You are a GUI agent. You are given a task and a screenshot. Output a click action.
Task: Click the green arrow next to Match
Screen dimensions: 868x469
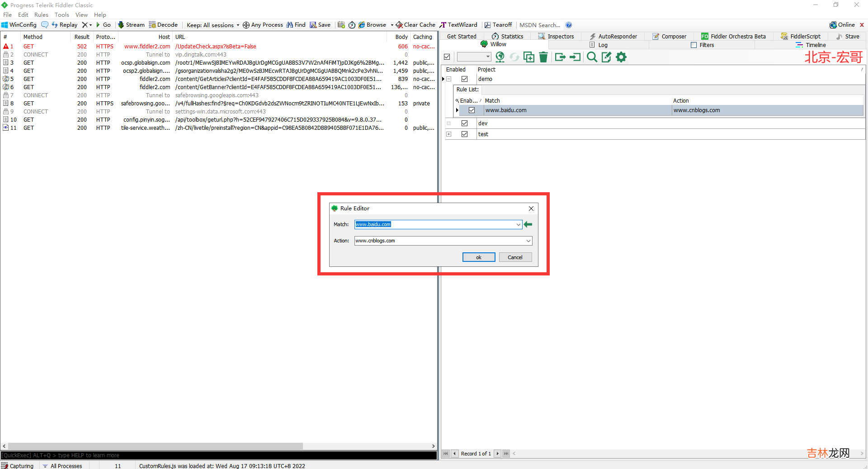coord(528,224)
